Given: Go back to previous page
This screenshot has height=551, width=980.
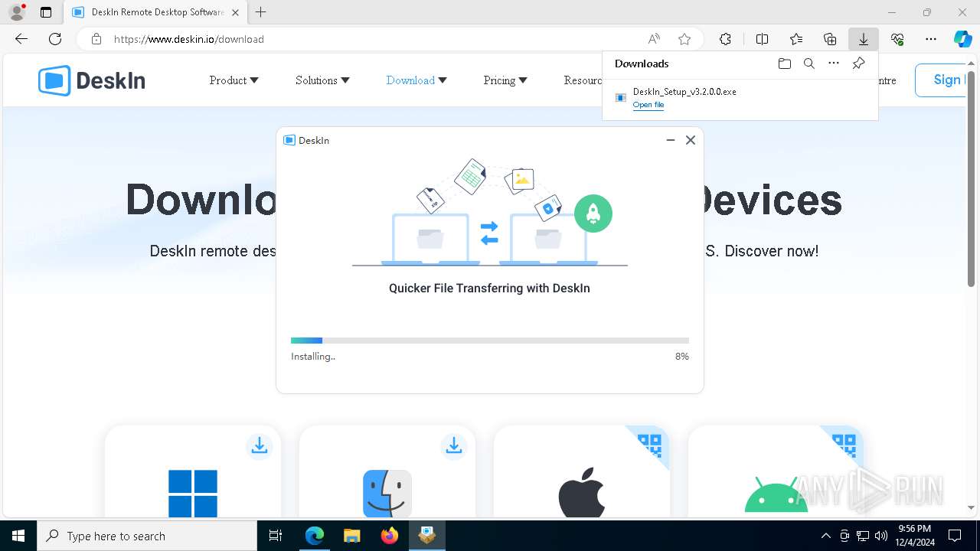Looking at the screenshot, I should click(x=21, y=39).
